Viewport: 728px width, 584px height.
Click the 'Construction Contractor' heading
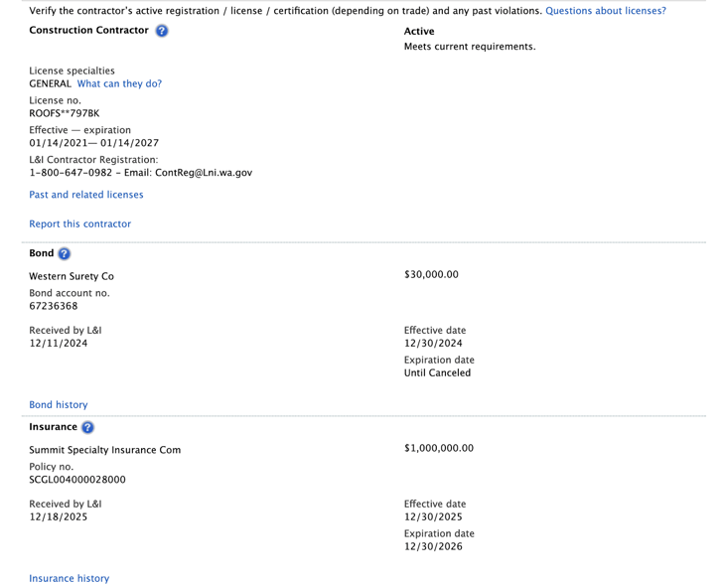[x=89, y=31]
